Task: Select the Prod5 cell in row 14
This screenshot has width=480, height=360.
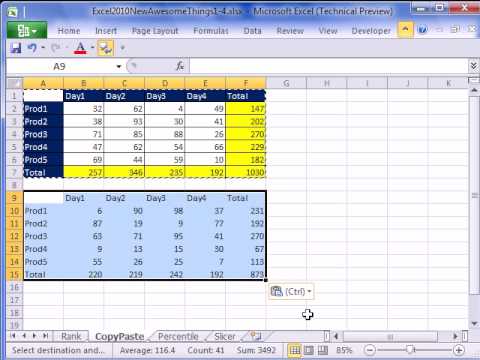Action: pyautogui.click(x=43, y=262)
